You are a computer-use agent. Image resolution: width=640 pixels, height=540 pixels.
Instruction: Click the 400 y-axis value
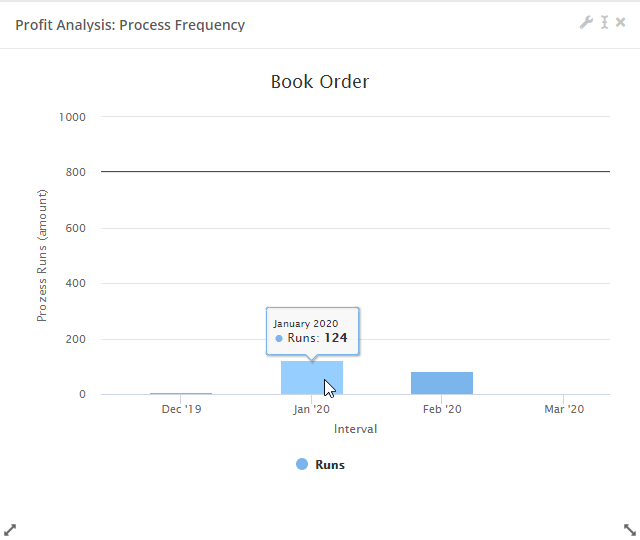tap(76, 283)
